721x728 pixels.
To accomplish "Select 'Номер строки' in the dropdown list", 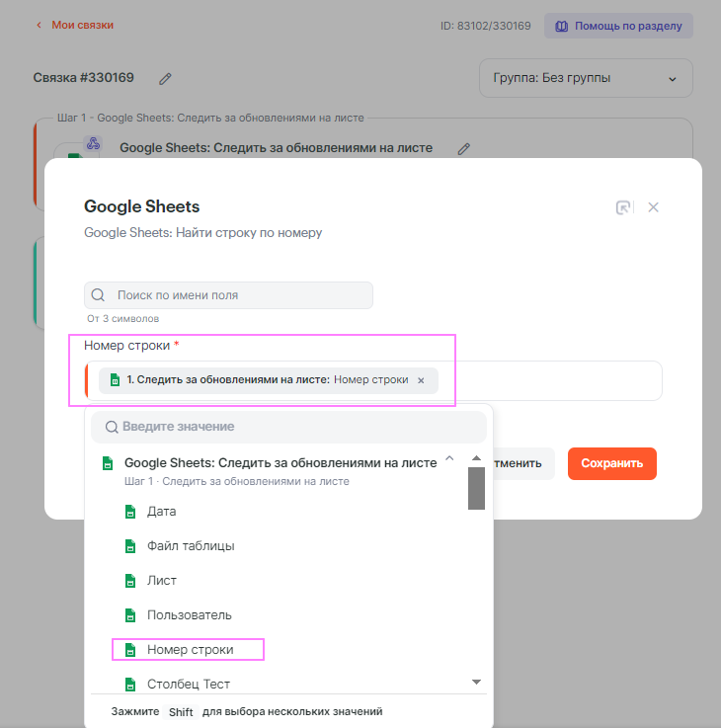I will pyautogui.click(x=190, y=649).
